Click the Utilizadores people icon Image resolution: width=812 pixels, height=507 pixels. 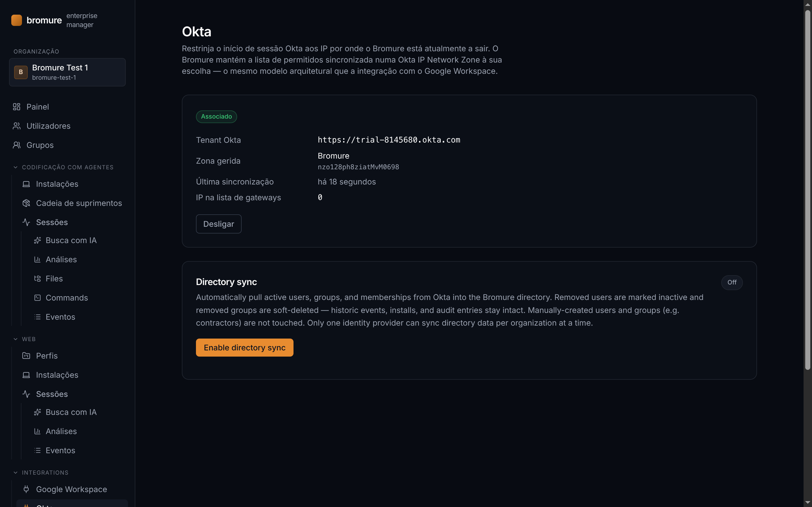pos(16,126)
